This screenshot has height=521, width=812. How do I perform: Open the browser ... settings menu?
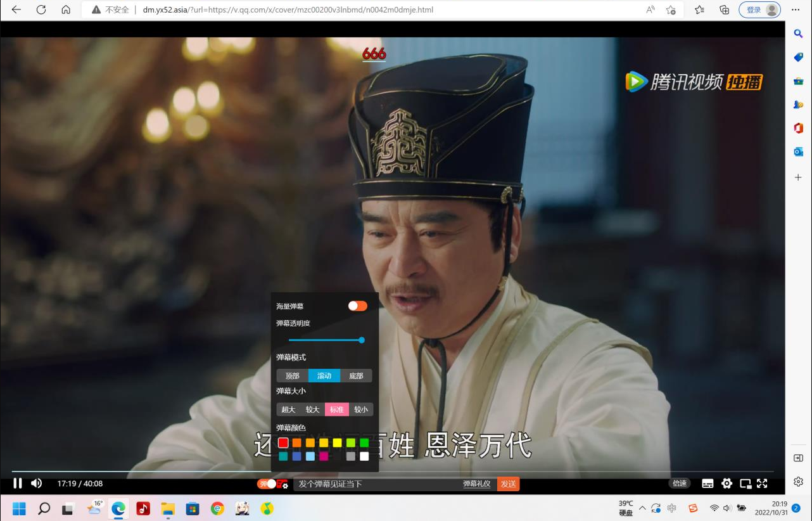point(796,10)
